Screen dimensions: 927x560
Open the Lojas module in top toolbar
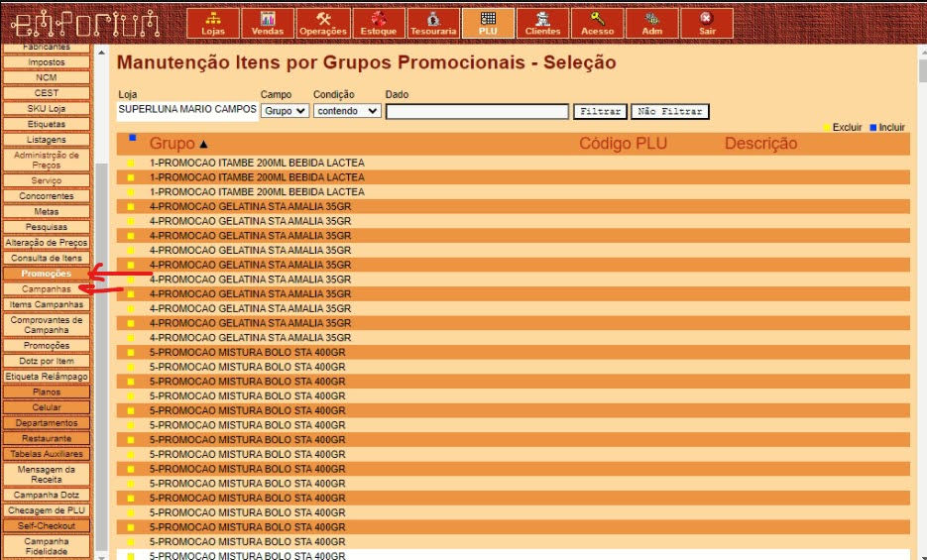(213, 24)
